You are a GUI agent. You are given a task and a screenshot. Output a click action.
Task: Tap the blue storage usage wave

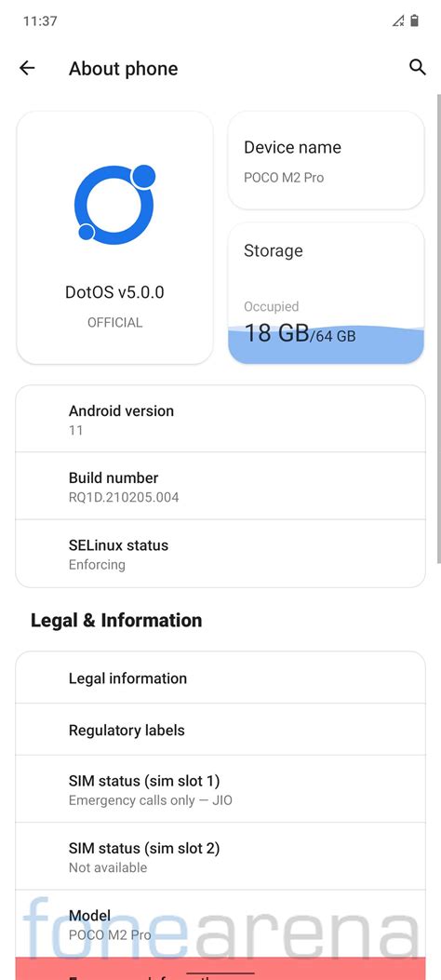click(x=326, y=345)
